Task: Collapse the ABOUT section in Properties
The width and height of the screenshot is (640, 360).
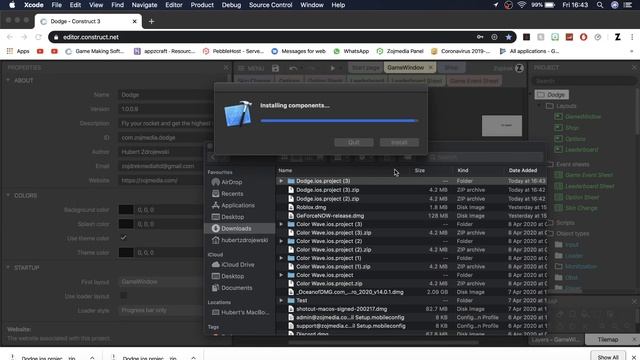Action: [x=8, y=80]
